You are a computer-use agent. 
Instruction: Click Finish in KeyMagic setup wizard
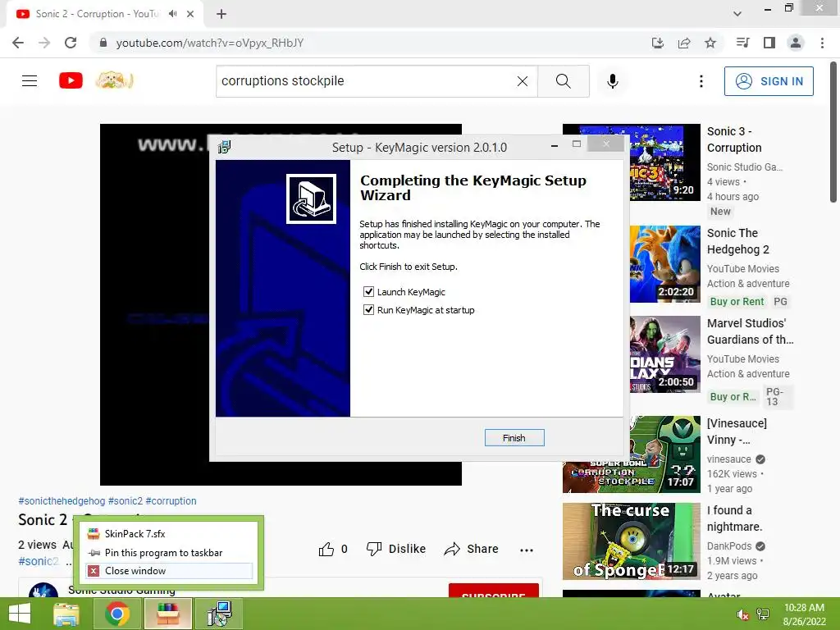click(514, 438)
